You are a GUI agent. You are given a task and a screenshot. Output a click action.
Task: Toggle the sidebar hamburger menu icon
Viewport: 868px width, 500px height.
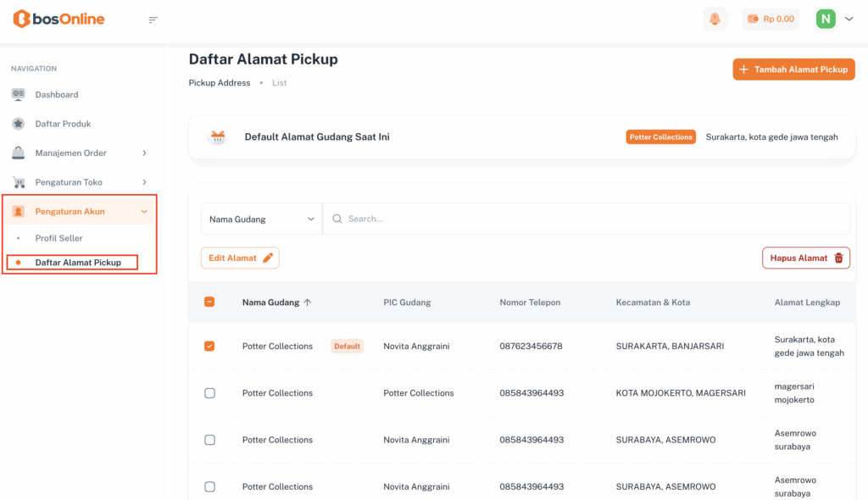153,19
